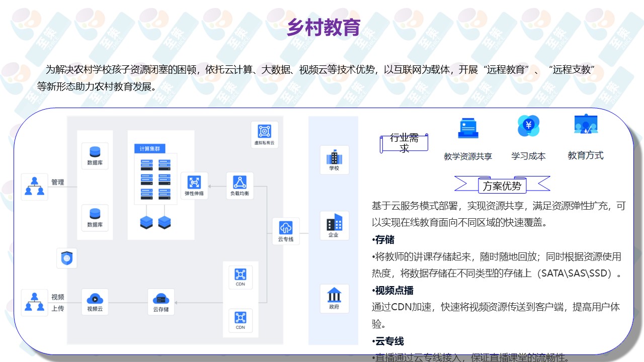Screen dimensions: 644x362
Task: Select the 教育方式 presentation icon
Action: 586,125
